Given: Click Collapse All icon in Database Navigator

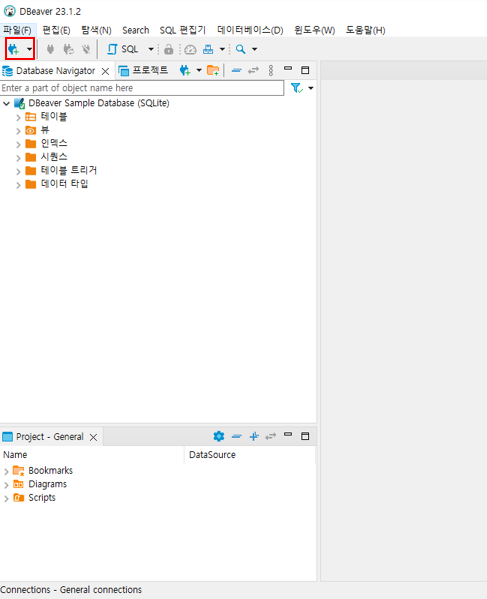Looking at the screenshot, I should (236, 70).
